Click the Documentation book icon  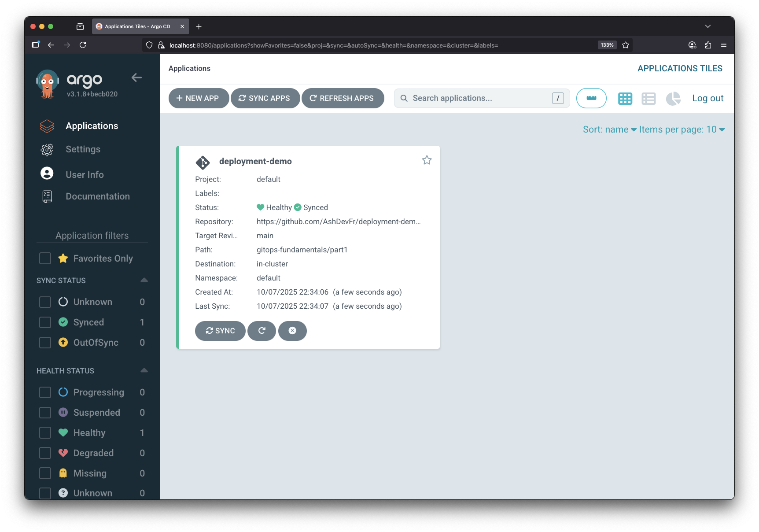click(x=47, y=196)
